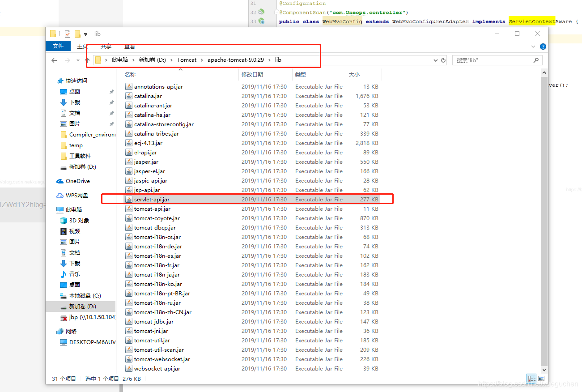This screenshot has width=582, height=392.
Task: Click the back navigation arrow
Action: [54, 60]
